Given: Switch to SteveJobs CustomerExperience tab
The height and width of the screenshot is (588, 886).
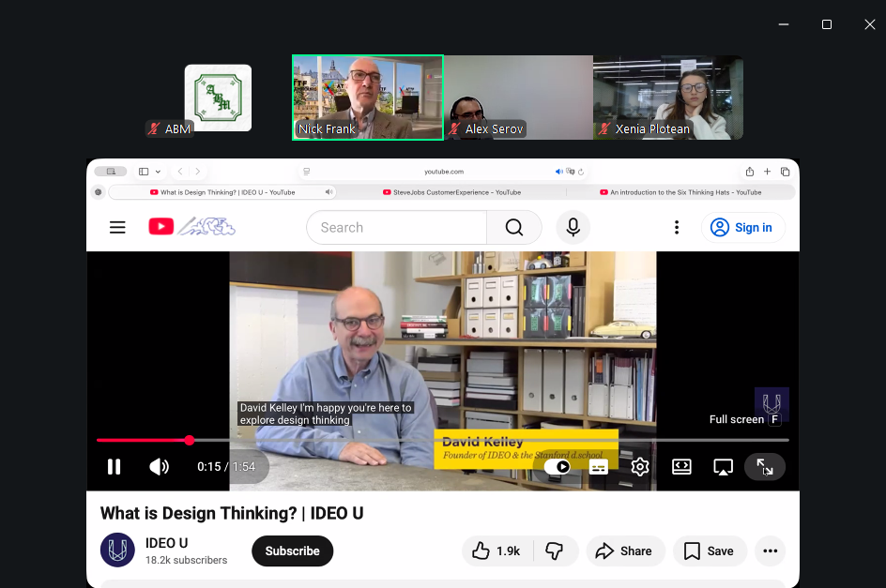Looking at the screenshot, I should 451,192.
